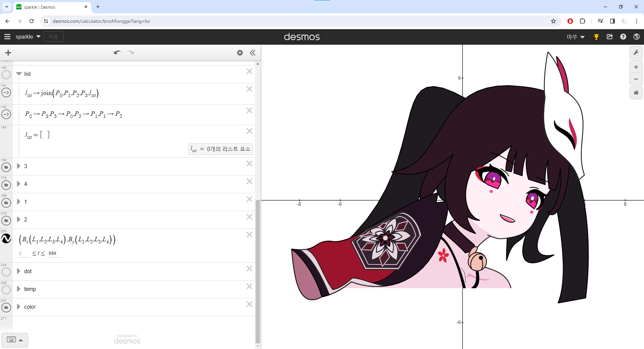Toggle the list folder circle icon
Image resolution: width=644 pixels, height=349 pixels.
(6, 74)
